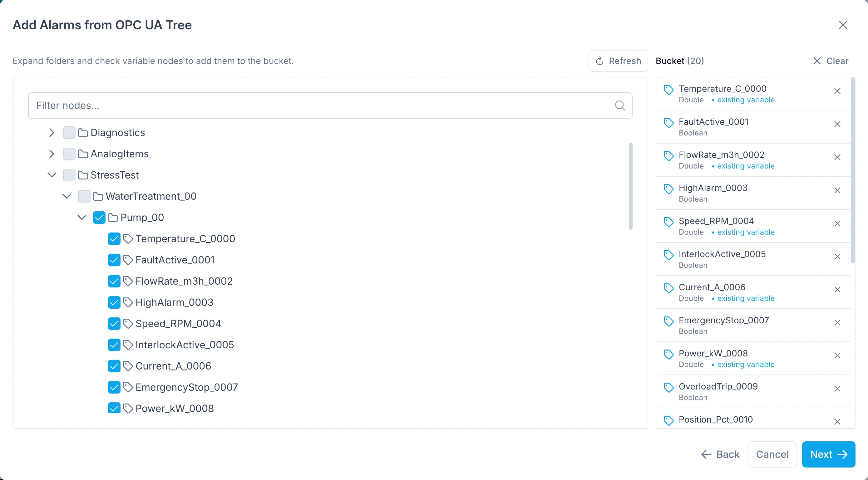Remove Current_A_0006 from the bucket

click(x=837, y=289)
